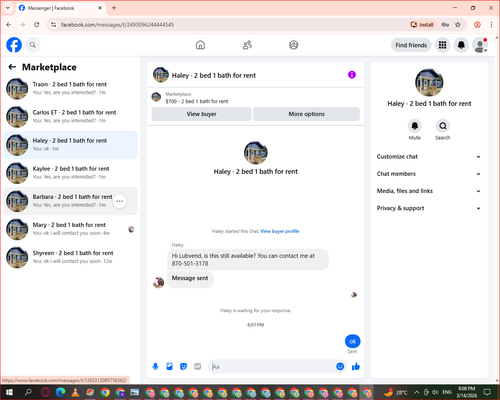The height and width of the screenshot is (400, 500).
Task: Click the View buyer button
Action: click(x=201, y=114)
